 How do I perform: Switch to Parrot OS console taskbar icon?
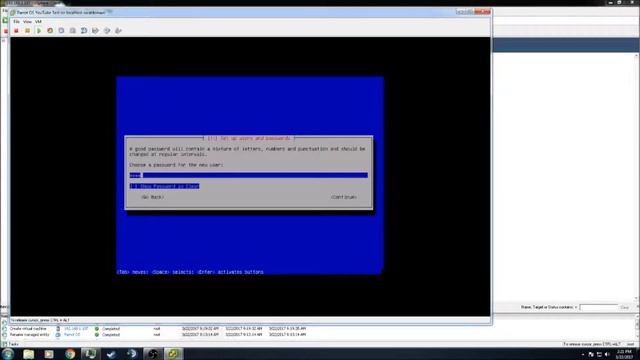tap(173, 354)
